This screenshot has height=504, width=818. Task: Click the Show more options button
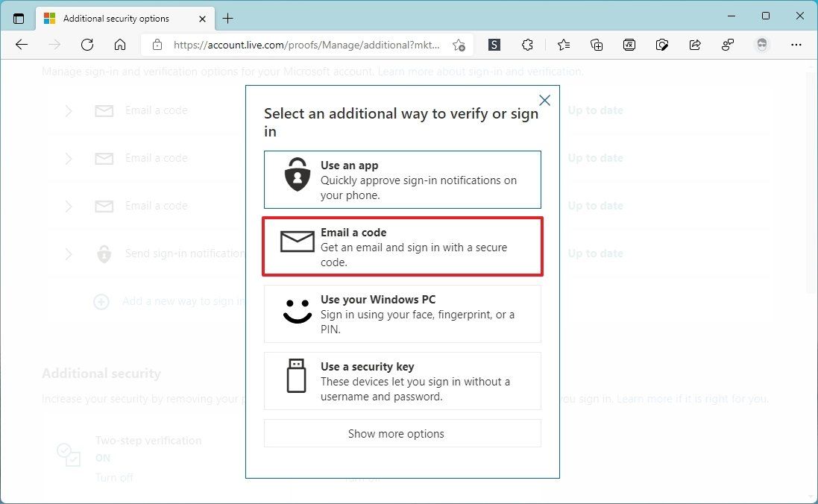tap(402, 433)
